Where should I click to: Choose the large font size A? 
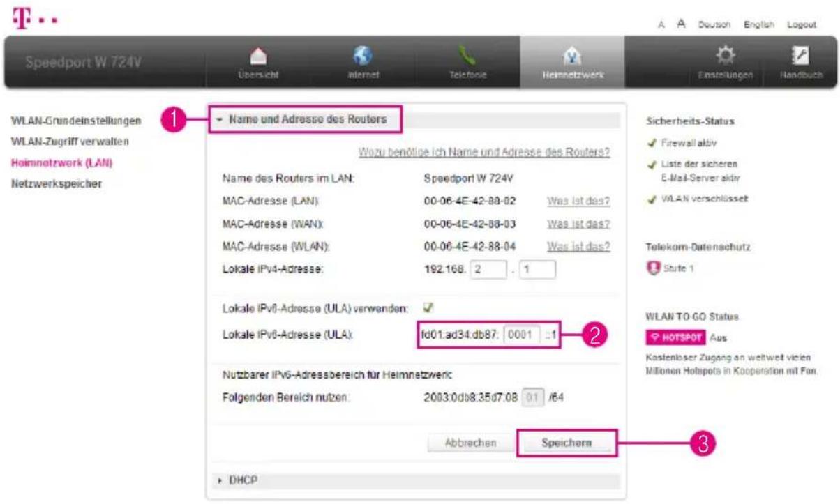680,24
